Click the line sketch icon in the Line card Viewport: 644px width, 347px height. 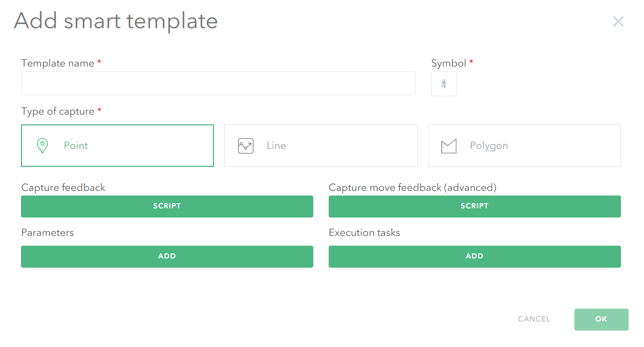(x=246, y=145)
